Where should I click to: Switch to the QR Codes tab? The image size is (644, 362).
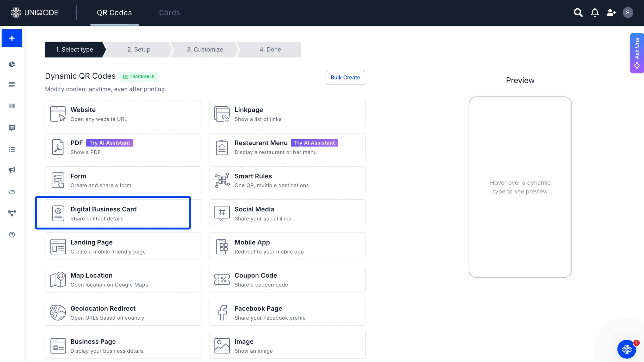point(114,13)
